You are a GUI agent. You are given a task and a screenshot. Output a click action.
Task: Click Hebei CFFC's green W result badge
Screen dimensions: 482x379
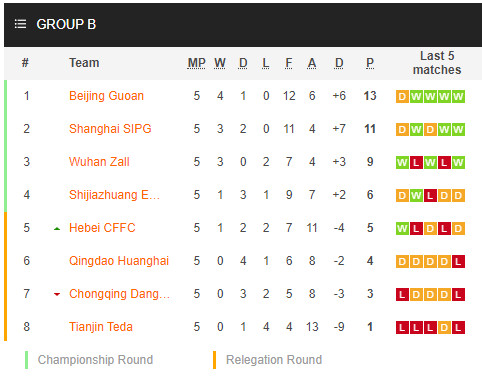pyautogui.click(x=402, y=229)
